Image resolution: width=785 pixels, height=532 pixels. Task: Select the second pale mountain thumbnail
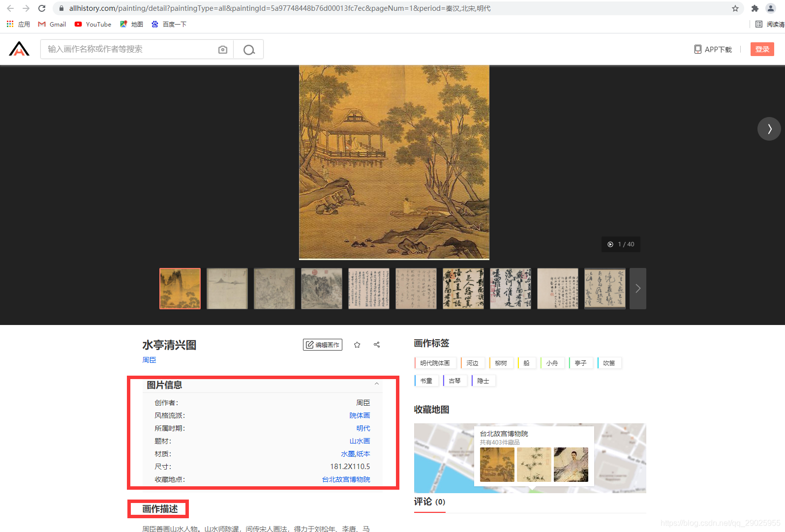coord(227,289)
